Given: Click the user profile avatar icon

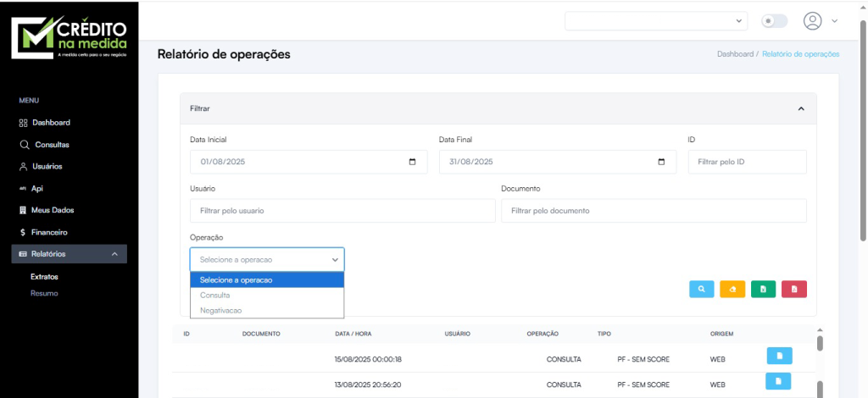Looking at the screenshot, I should pyautogui.click(x=813, y=20).
